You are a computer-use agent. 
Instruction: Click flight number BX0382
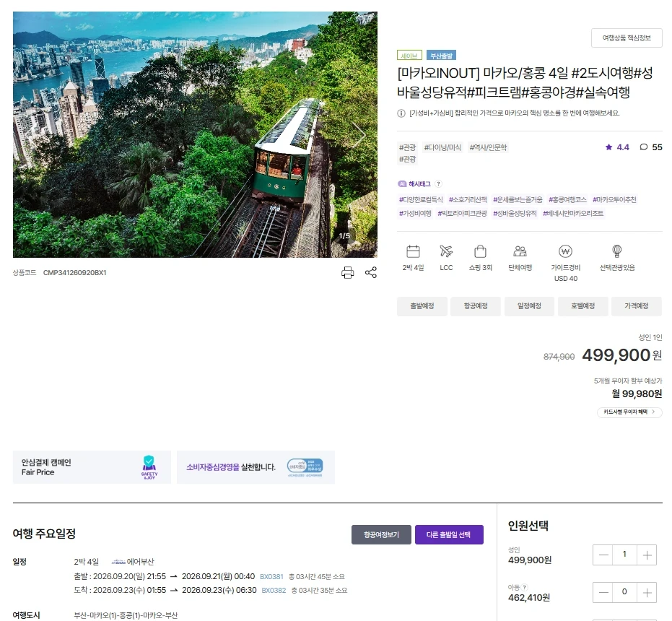pos(274,591)
